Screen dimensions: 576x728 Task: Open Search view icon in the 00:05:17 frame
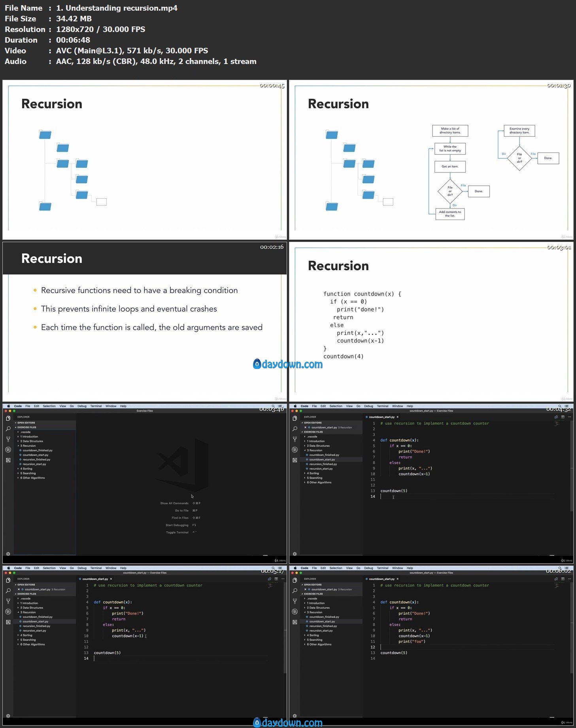tap(8, 591)
